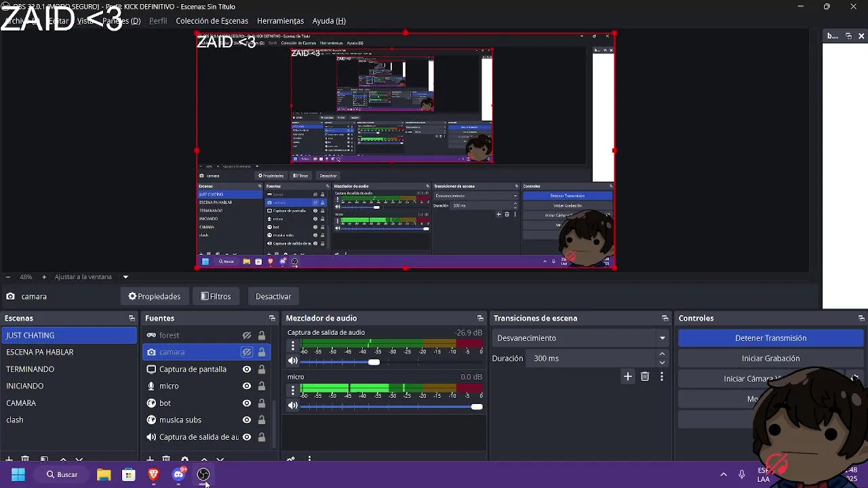Screen dimensions: 868x488
Task: Show the hidden forest source
Action: [247, 335]
